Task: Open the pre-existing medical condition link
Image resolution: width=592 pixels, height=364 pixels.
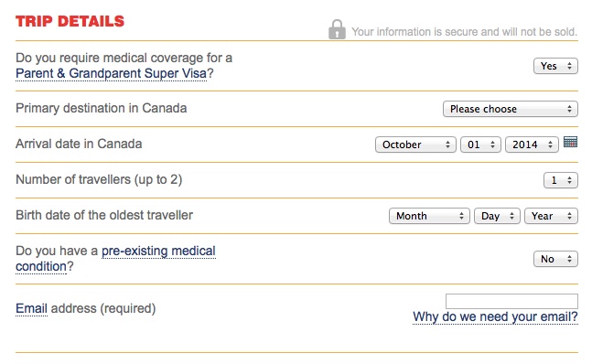Action: 115,259
